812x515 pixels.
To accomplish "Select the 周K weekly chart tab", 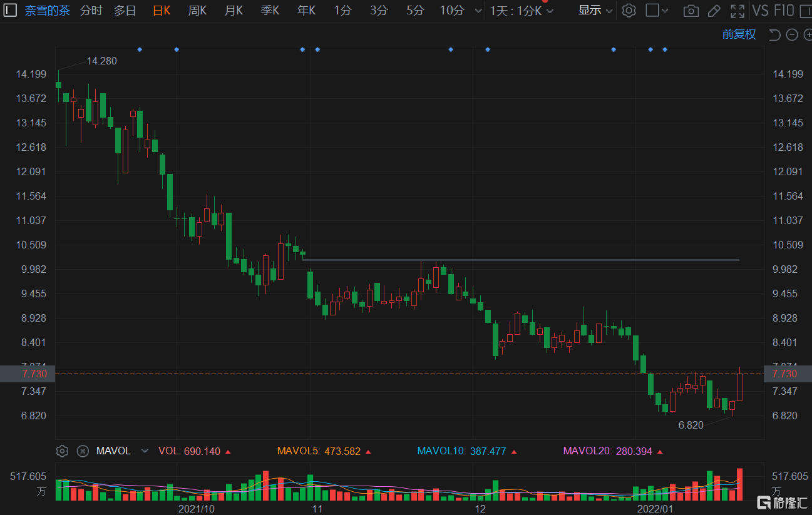I will click(x=198, y=11).
